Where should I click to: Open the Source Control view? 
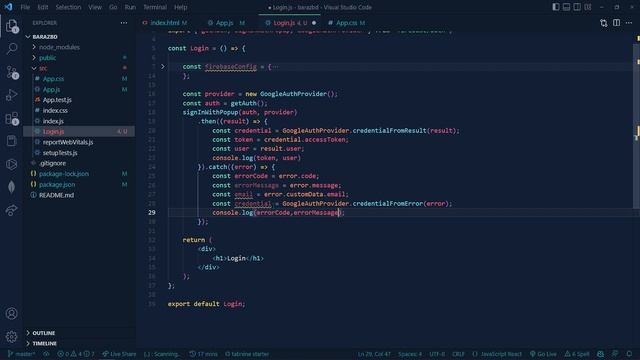(11, 72)
